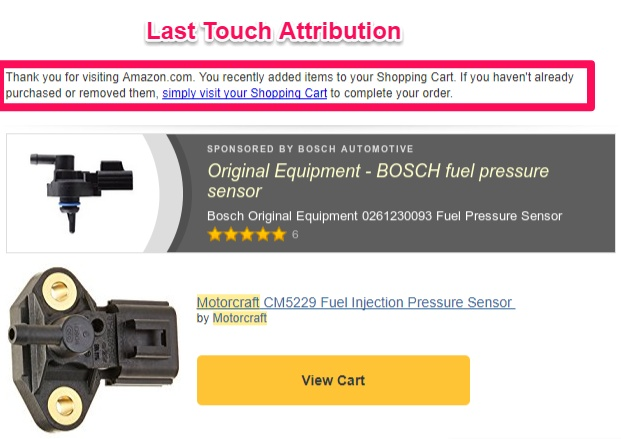
Task: Open the "by Motorcraft" brand link
Action: (240, 318)
